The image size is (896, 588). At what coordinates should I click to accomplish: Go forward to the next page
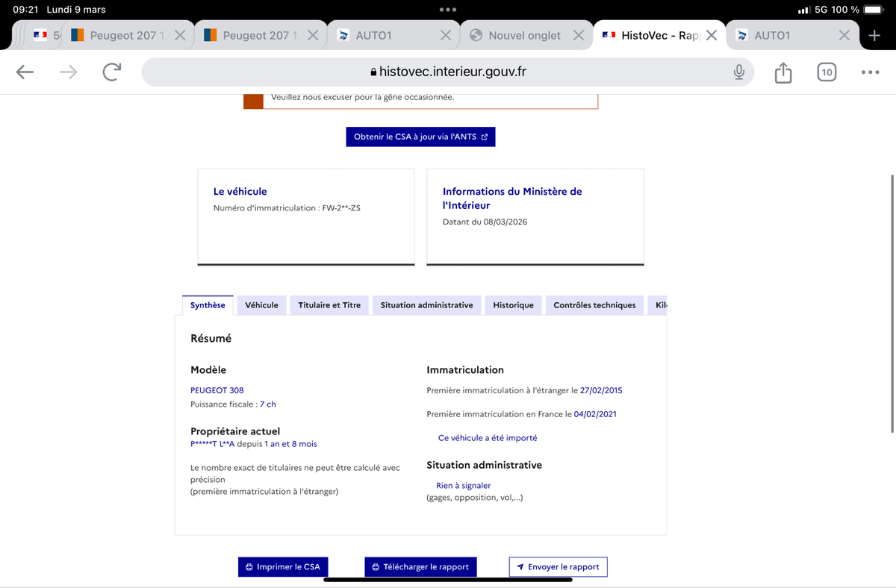click(68, 72)
